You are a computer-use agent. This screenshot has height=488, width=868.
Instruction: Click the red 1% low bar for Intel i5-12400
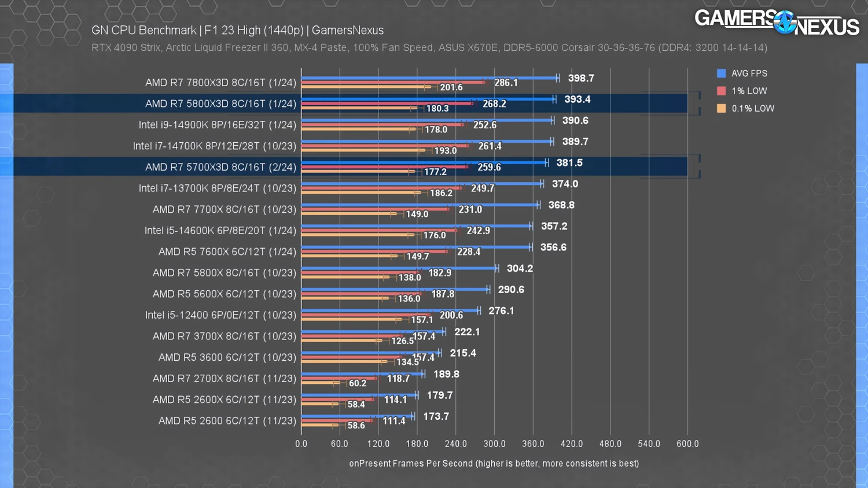coord(366,315)
